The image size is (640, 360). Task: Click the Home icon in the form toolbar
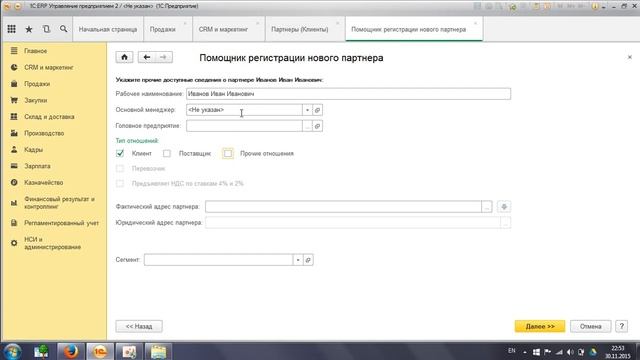[x=124, y=57]
